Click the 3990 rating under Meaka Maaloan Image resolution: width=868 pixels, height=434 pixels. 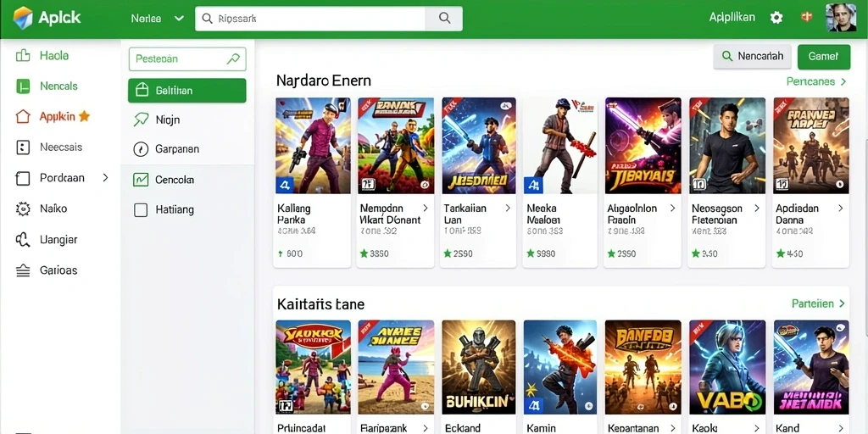[x=540, y=253]
